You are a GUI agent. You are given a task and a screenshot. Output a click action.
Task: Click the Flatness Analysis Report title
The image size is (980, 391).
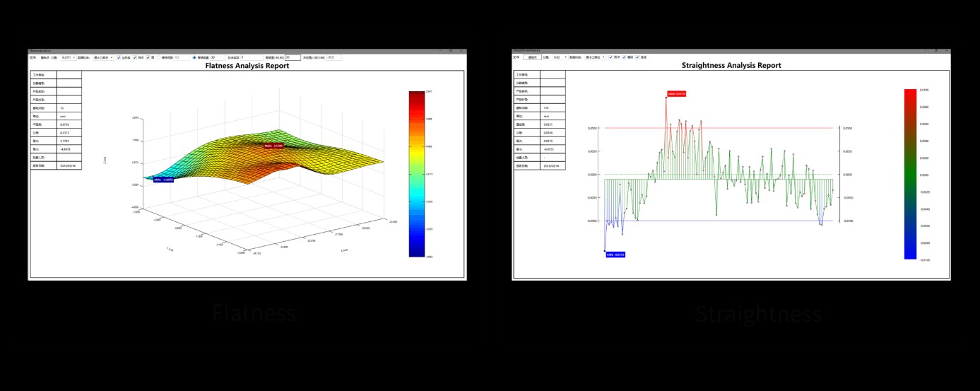[x=247, y=65]
